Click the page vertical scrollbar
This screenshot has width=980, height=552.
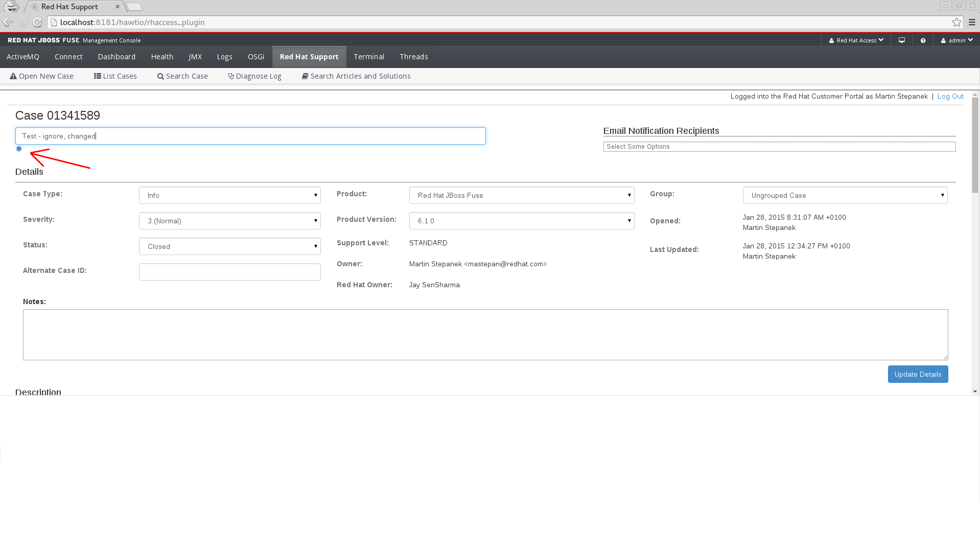tap(975, 145)
